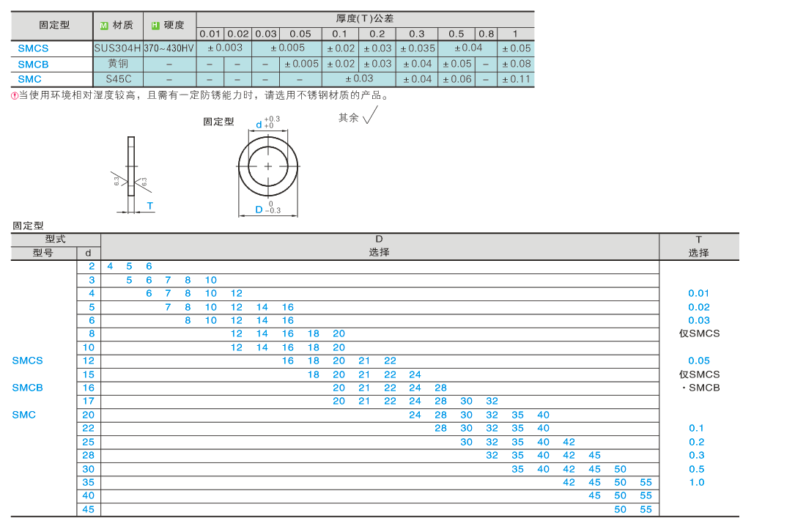Click the ±0.06 tolerance cell
Screen dimensions: 806x532
click(456, 79)
